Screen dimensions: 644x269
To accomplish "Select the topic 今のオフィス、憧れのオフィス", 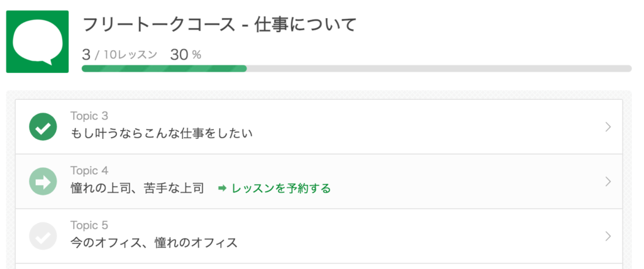I will click(154, 243).
